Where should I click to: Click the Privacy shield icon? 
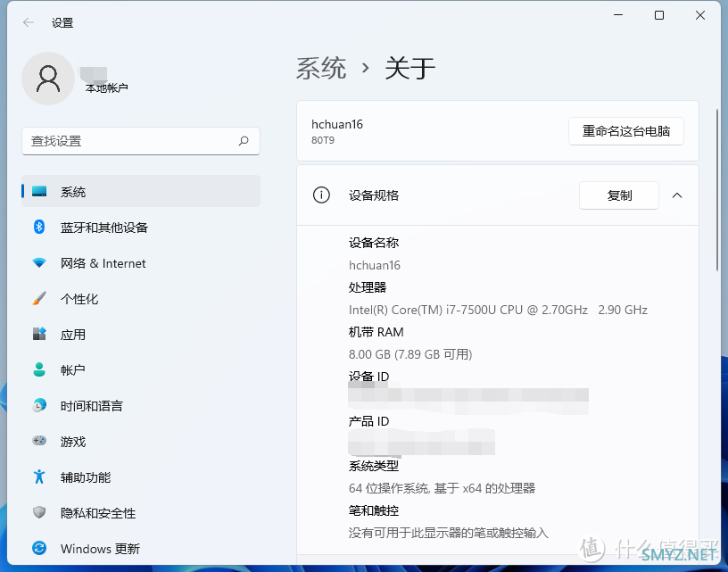click(39, 512)
